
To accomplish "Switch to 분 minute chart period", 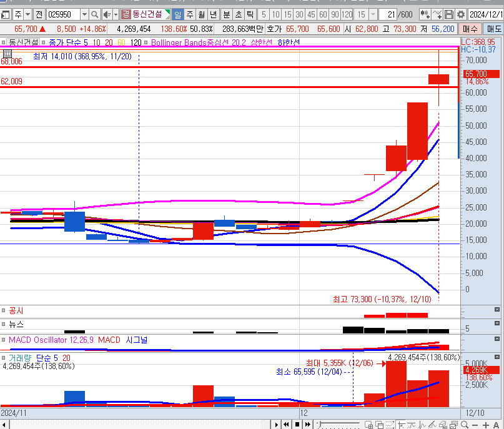I will pyautogui.click(x=226, y=14).
